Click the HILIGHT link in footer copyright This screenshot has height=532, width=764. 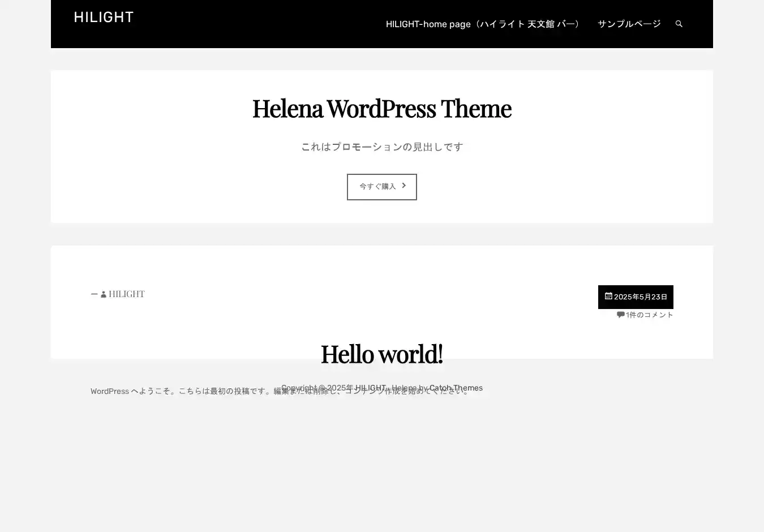point(370,388)
